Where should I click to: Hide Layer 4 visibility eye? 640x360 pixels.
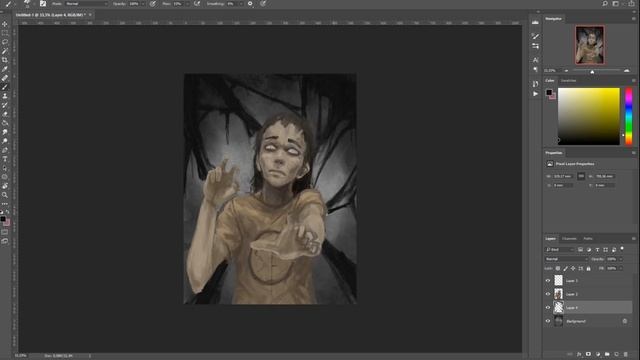tap(548, 308)
